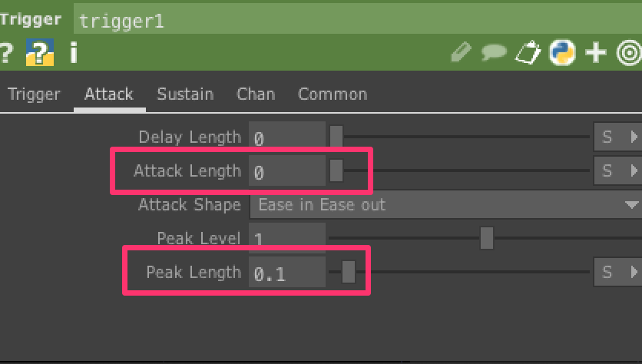642x364 pixels.
Task: Click the copy parameters clipboard icon
Action: (528, 53)
